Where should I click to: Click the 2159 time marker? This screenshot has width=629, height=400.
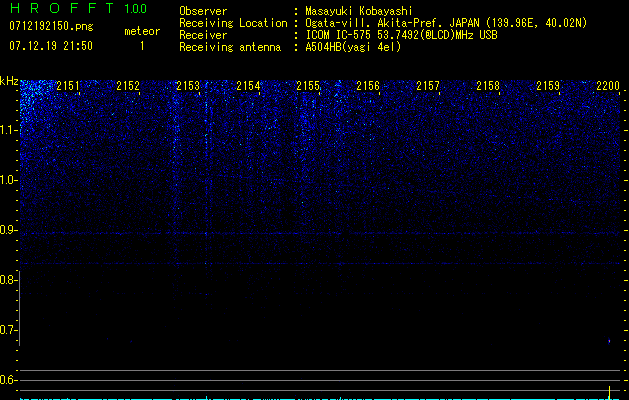[548, 86]
